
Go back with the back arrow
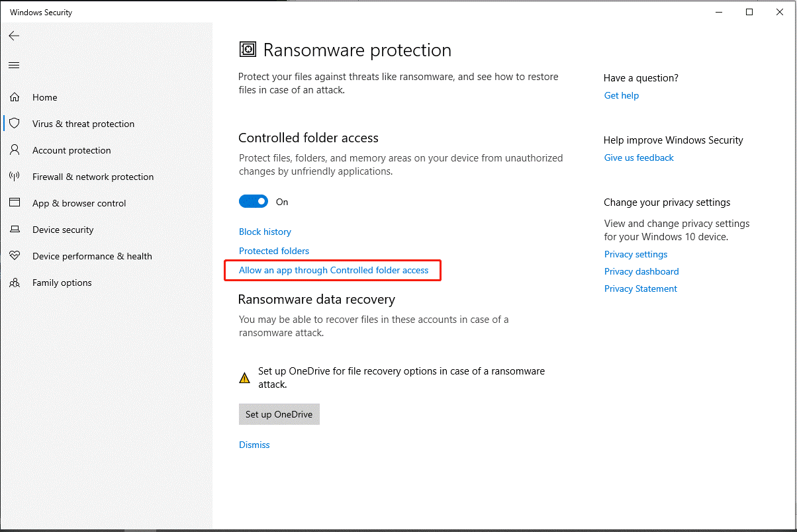coord(14,36)
